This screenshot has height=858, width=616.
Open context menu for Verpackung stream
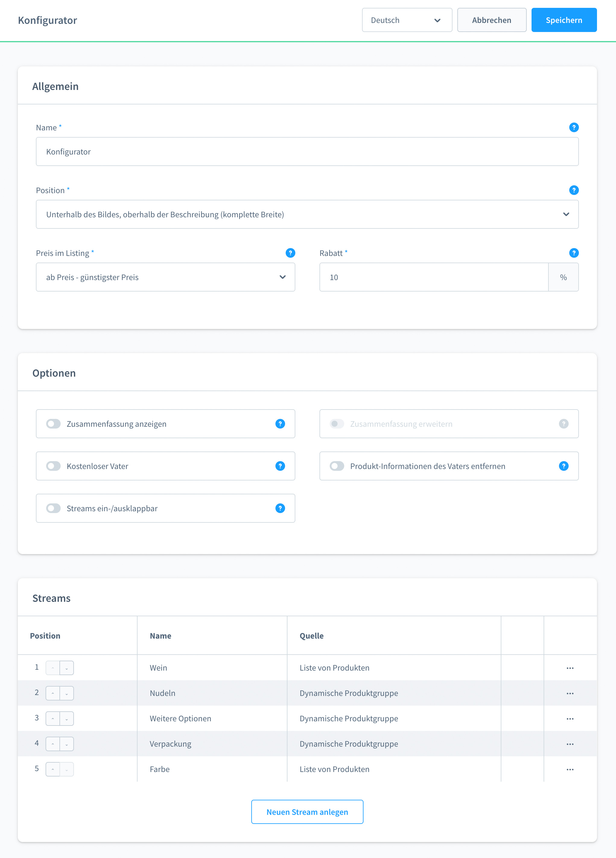[570, 744]
